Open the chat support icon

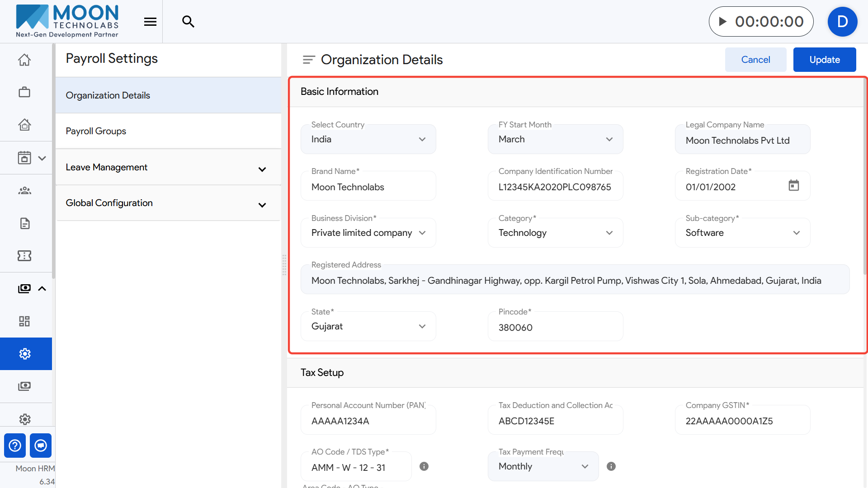click(x=41, y=446)
